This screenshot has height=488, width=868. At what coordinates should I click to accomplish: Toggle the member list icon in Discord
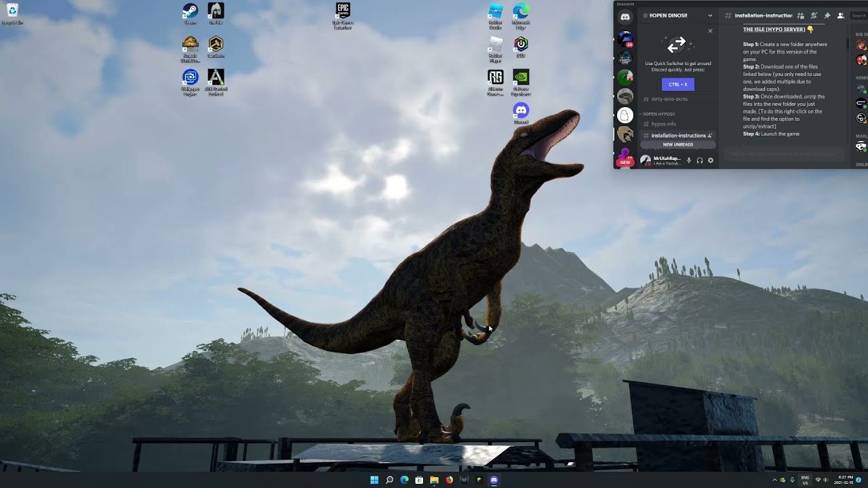click(x=840, y=16)
